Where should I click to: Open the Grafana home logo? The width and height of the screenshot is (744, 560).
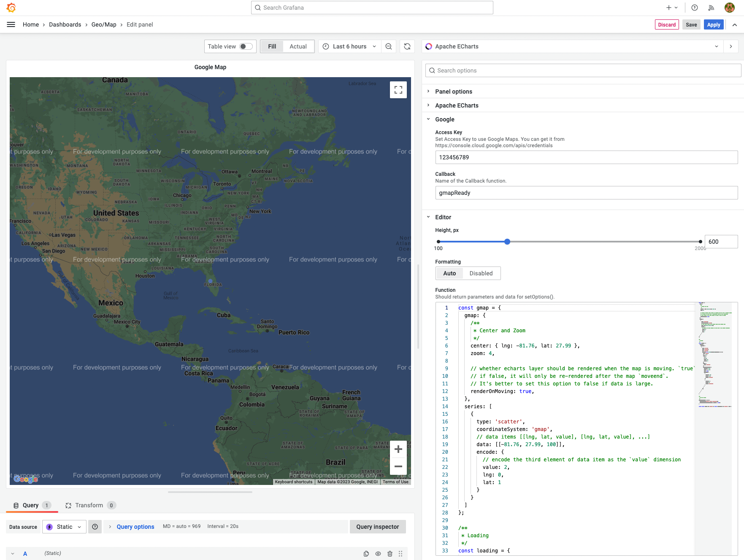pos(11,7)
